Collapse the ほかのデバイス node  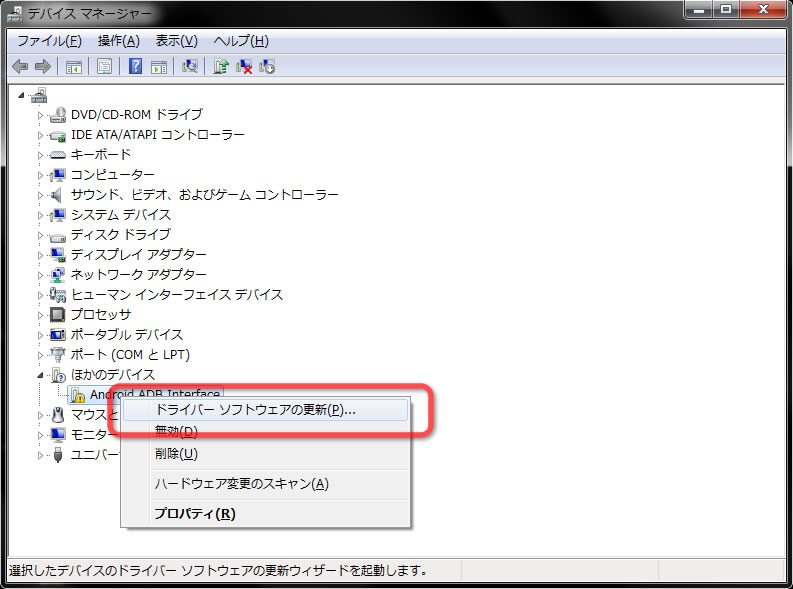tap(41, 375)
